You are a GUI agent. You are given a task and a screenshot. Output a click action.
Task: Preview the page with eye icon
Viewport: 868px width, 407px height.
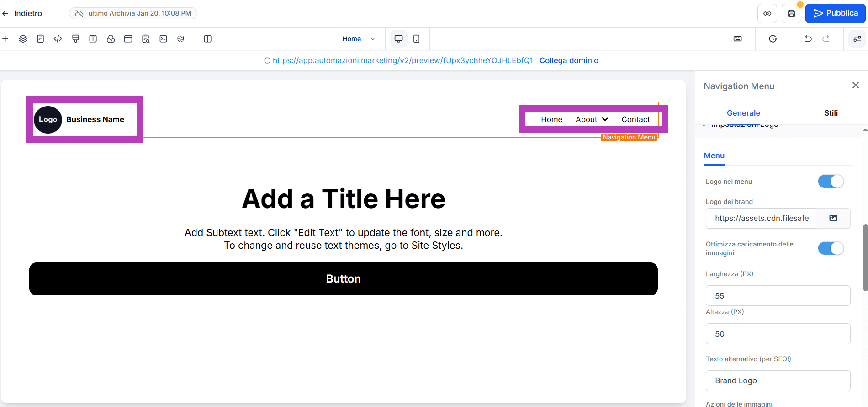767,14
